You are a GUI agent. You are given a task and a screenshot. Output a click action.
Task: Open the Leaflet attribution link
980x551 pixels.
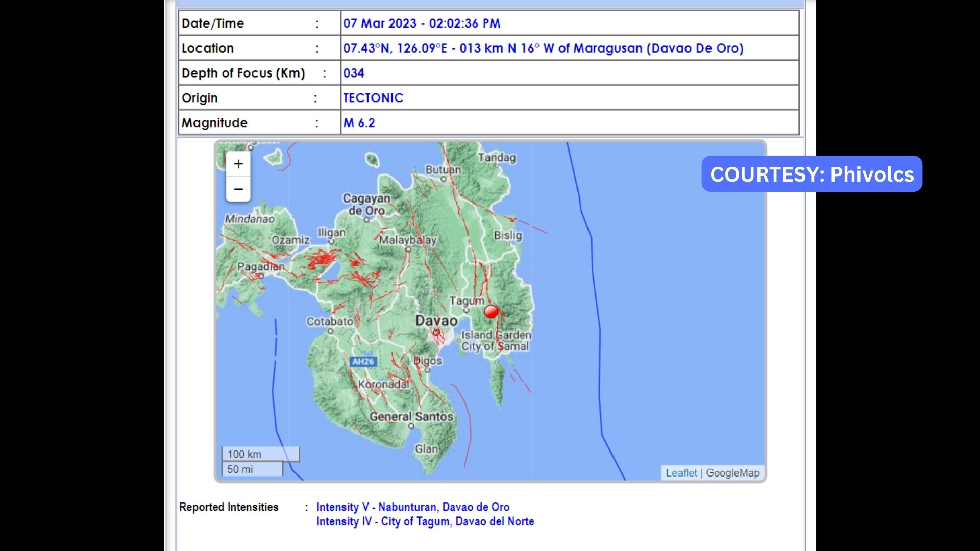click(x=681, y=473)
